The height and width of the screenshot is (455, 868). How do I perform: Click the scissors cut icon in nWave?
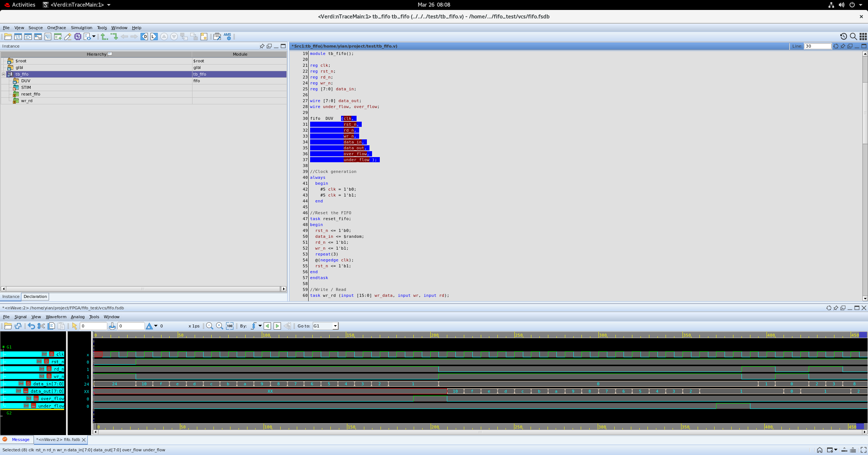click(41, 326)
